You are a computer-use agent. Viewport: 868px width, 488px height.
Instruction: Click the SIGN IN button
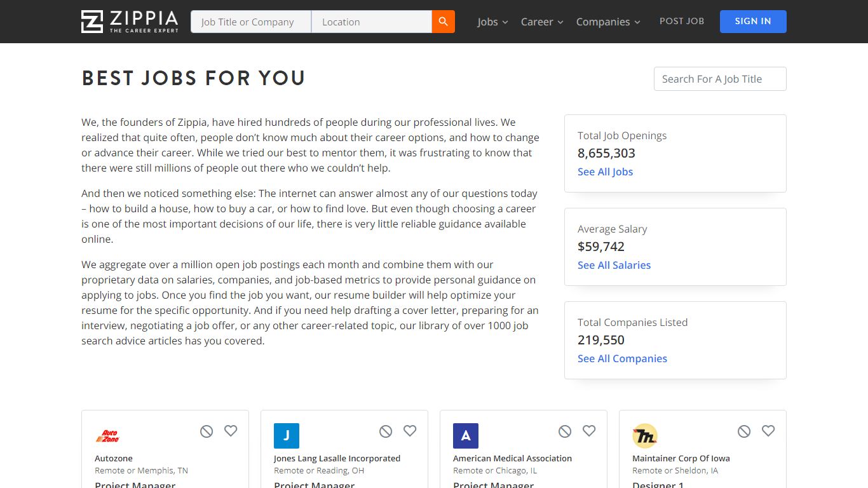tap(753, 22)
